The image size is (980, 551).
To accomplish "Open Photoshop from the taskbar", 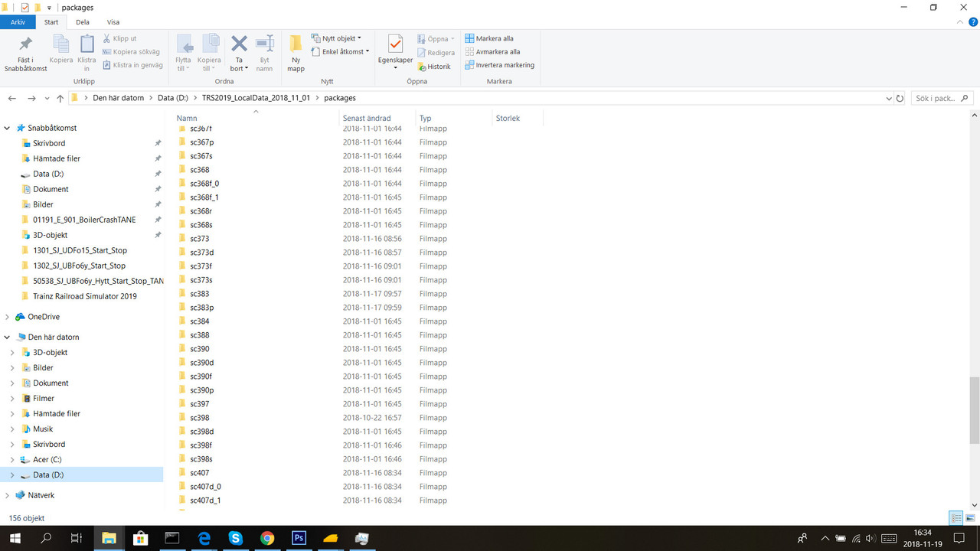I will point(299,538).
